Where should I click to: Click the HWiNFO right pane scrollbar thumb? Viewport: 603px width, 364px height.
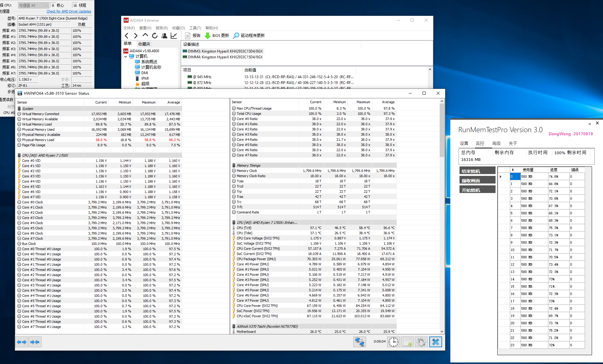pos(442,130)
